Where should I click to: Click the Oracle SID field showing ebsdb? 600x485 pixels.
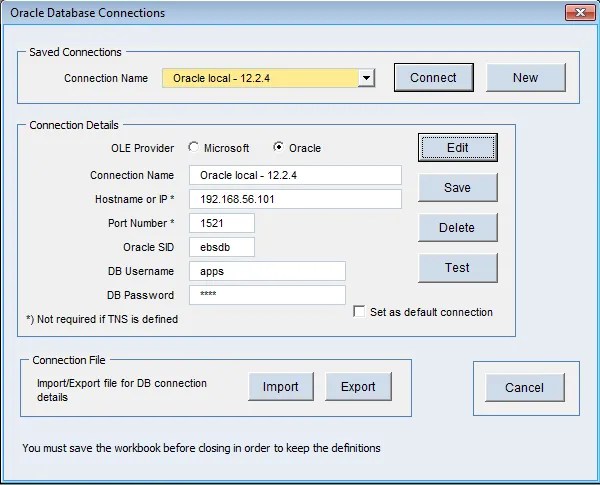click(x=222, y=247)
